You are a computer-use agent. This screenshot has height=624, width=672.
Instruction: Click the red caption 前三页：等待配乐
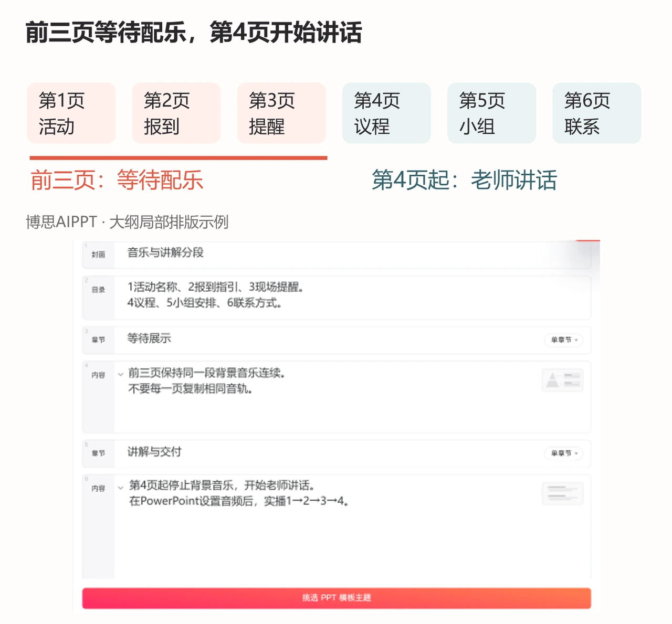(117, 180)
